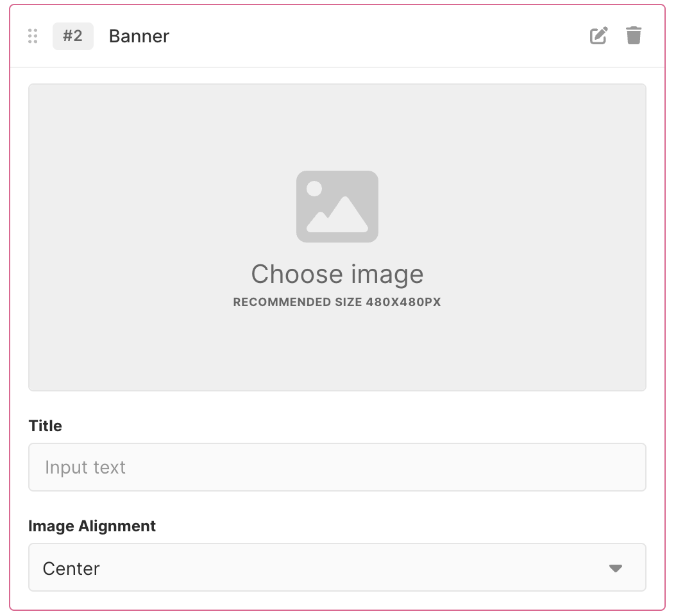This screenshot has height=616, width=676.
Task: Click the dropdown arrow next to Center
Action: click(x=616, y=568)
